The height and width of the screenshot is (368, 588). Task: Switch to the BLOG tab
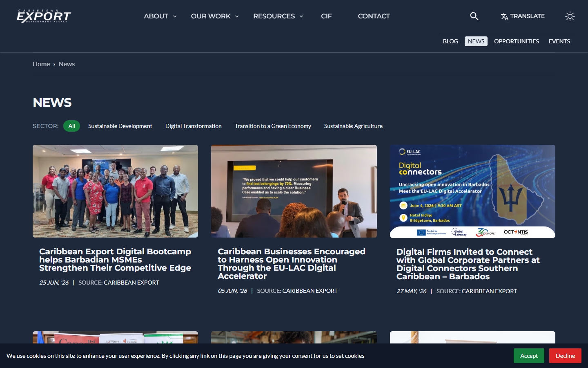[x=450, y=41]
